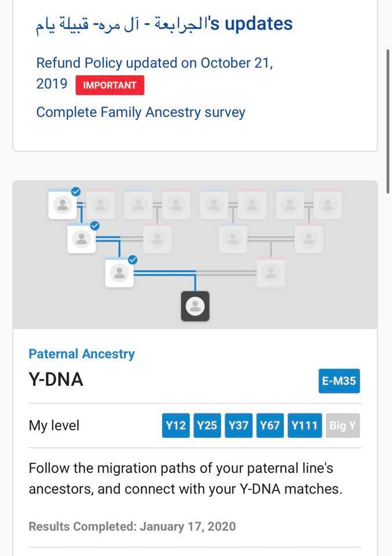The width and height of the screenshot is (392, 556).
Task: Open the Complete Family Ancestry survey link
Action: (x=141, y=112)
